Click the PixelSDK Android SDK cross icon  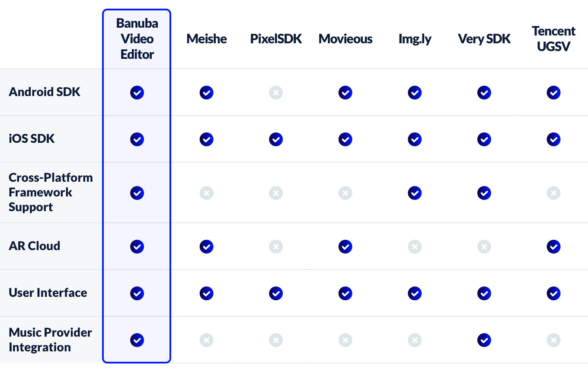pyautogui.click(x=276, y=93)
